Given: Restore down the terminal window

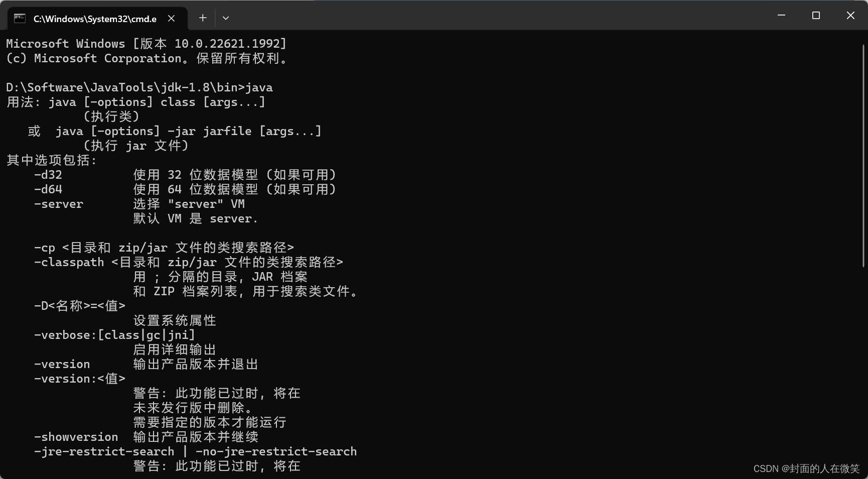Looking at the screenshot, I should click(x=815, y=15).
